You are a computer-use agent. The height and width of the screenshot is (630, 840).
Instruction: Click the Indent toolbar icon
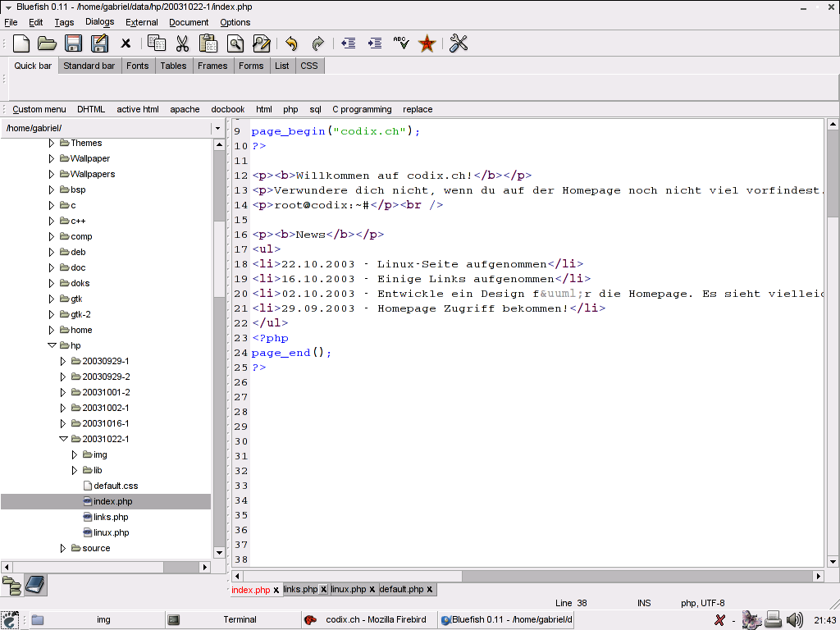click(375, 43)
